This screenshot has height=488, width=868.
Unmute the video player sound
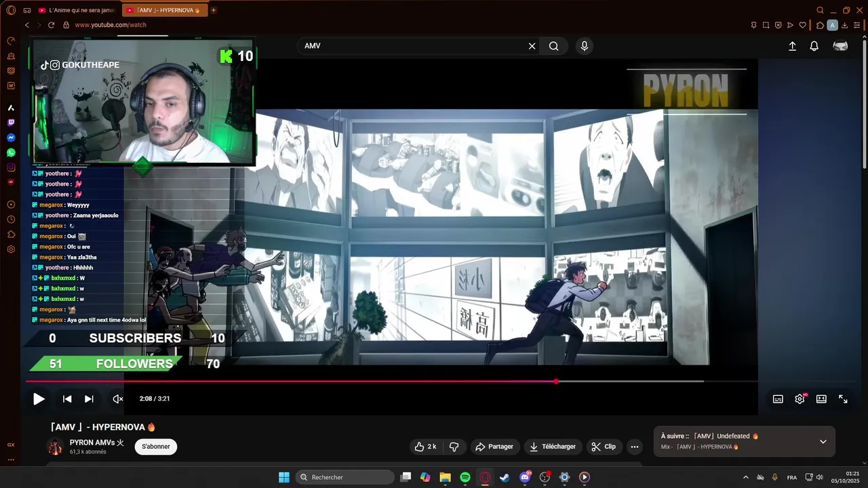(x=117, y=399)
